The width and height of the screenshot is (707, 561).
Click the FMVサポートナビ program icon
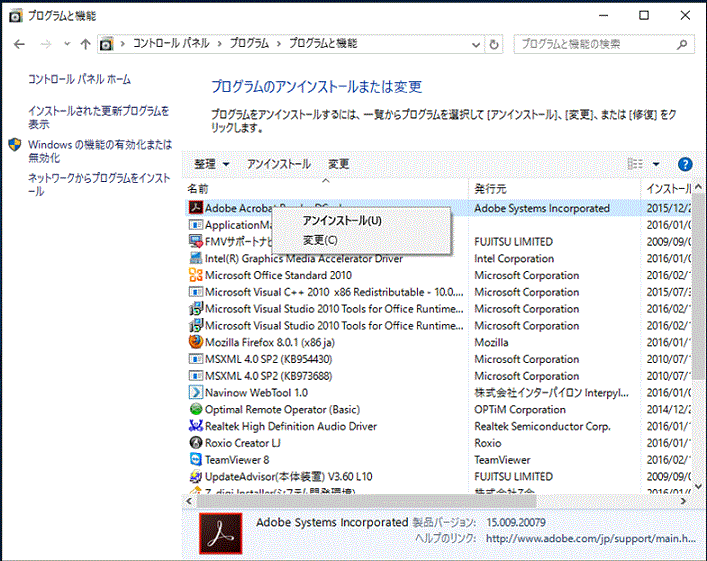(196, 241)
